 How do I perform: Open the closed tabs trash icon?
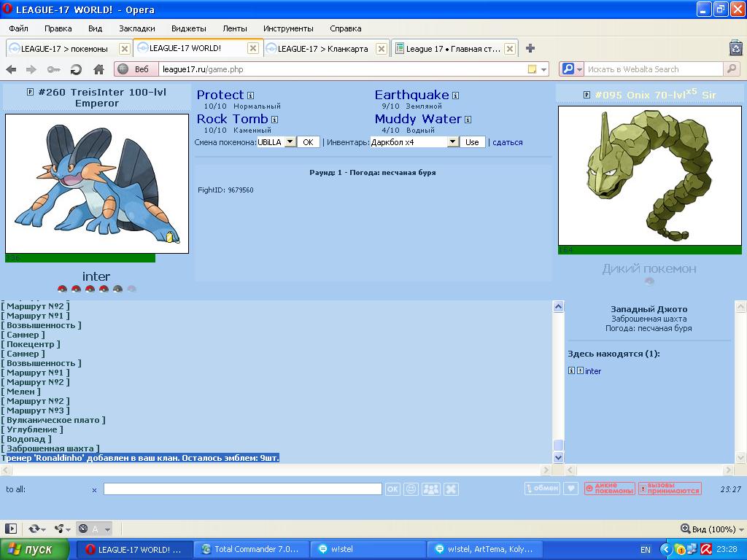point(736,48)
